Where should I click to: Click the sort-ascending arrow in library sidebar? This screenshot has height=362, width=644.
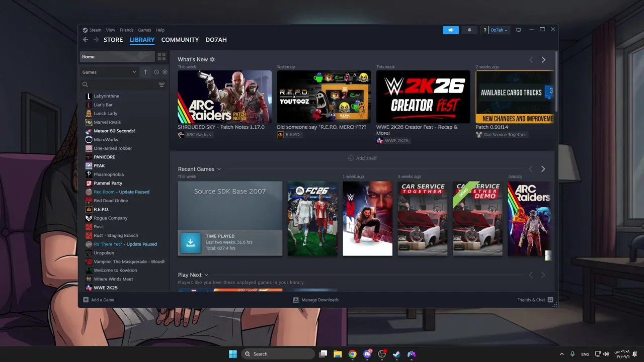coord(145,72)
